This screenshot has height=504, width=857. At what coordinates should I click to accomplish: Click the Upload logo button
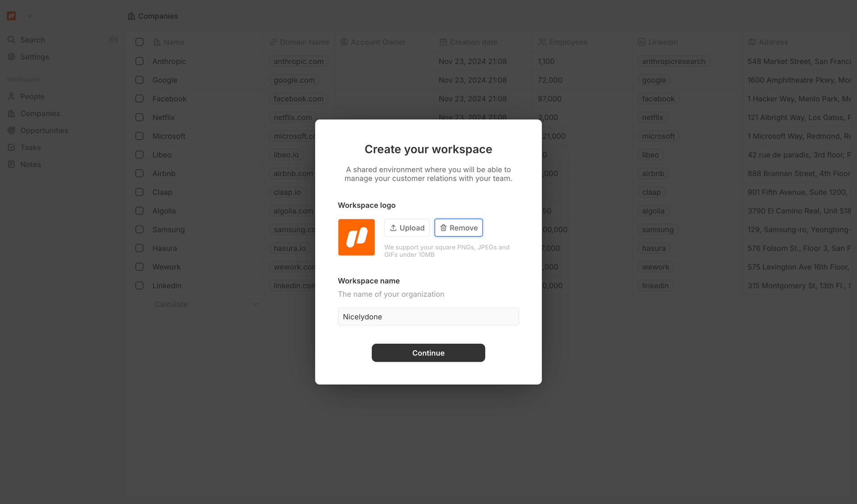pos(407,227)
